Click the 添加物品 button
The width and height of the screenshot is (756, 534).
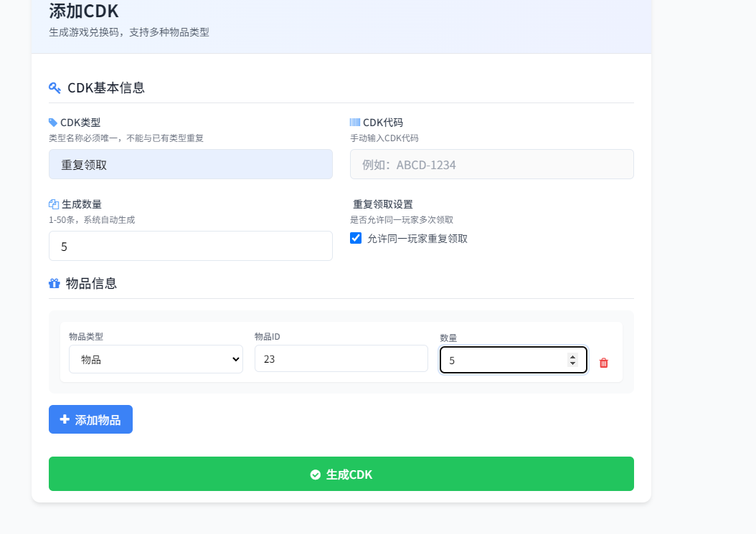90,419
